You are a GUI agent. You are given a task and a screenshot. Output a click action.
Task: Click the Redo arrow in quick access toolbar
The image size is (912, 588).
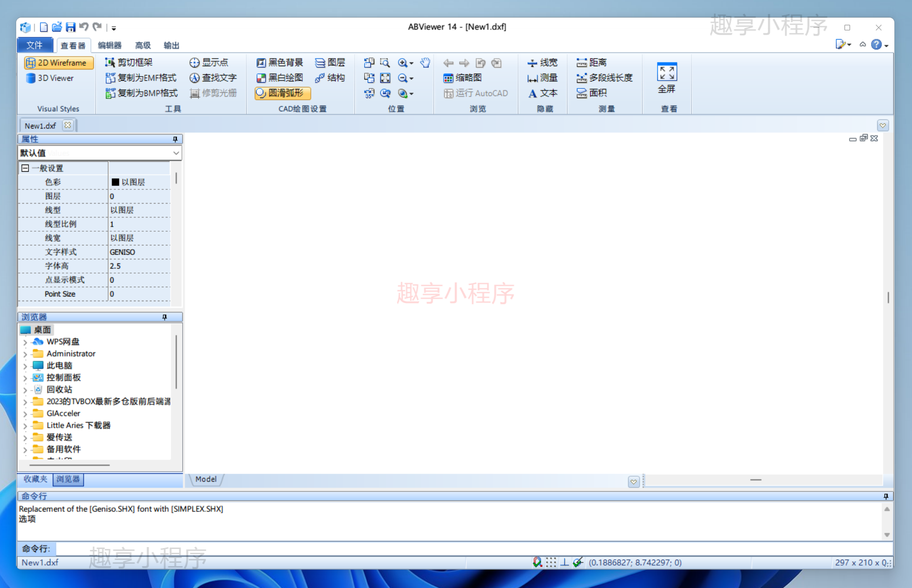(97, 27)
